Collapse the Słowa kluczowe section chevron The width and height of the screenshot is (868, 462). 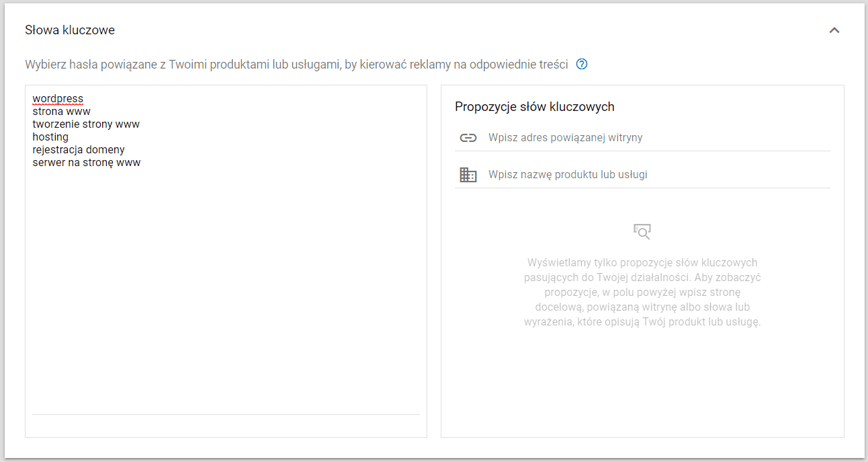click(834, 30)
